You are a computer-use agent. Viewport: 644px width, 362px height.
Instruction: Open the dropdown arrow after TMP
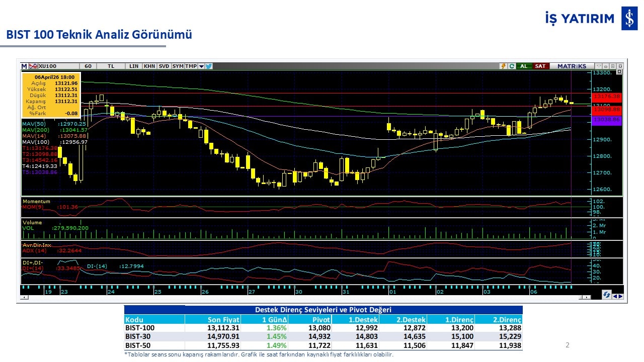pyautogui.click(x=201, y=66)
